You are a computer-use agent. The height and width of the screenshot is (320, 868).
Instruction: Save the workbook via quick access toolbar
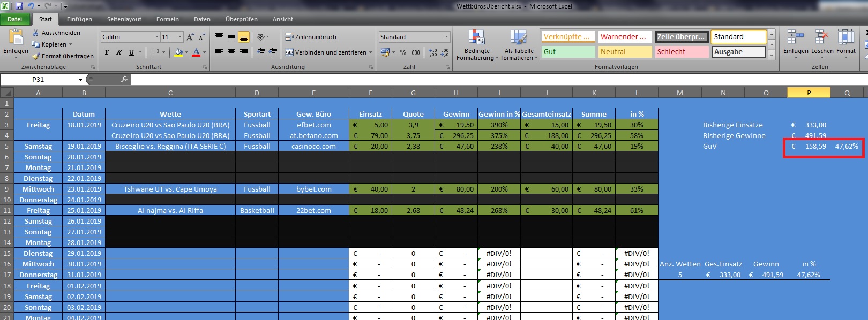click(19, 6)
